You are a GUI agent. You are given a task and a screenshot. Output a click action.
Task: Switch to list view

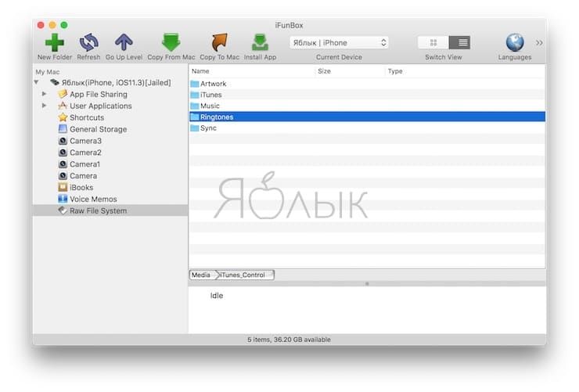pyautogui.click(x=459, y=42)
